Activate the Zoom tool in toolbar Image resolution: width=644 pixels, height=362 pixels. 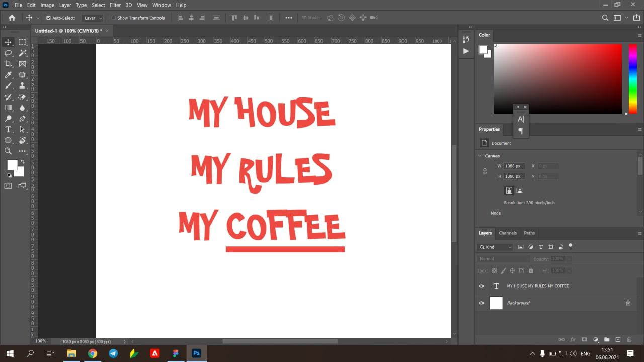point(8,151)
